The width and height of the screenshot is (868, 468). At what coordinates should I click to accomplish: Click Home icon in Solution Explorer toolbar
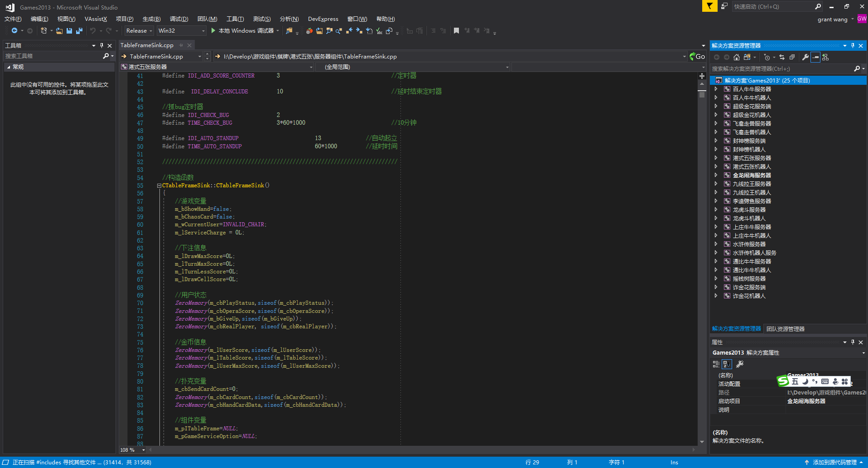[x=737, y=57]
